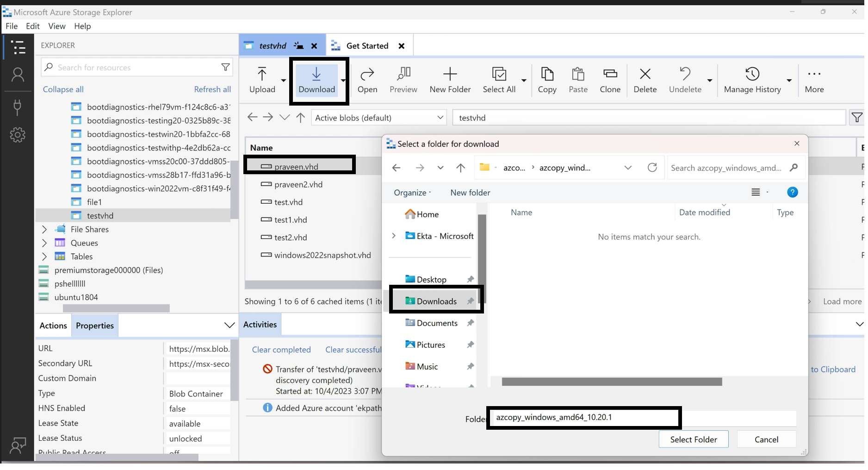Viewport: 868px width, 470px height.
Task: Switch to the Actions tab
Action: [x=53, y=326]
